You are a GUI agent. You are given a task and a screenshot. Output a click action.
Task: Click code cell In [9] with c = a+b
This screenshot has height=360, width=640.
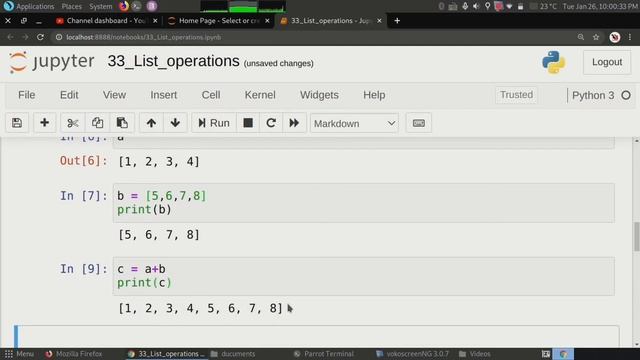click(363, 276)
